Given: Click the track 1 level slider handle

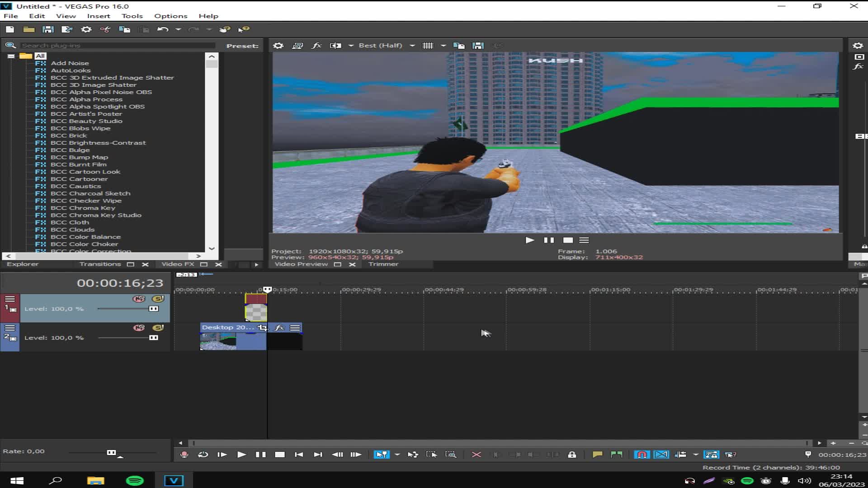Looking at the screenshot, I should (x=154, y=309).
